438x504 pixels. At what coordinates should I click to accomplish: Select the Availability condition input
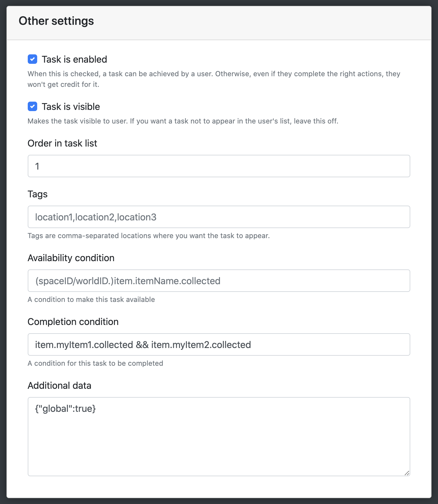[219, 281]
